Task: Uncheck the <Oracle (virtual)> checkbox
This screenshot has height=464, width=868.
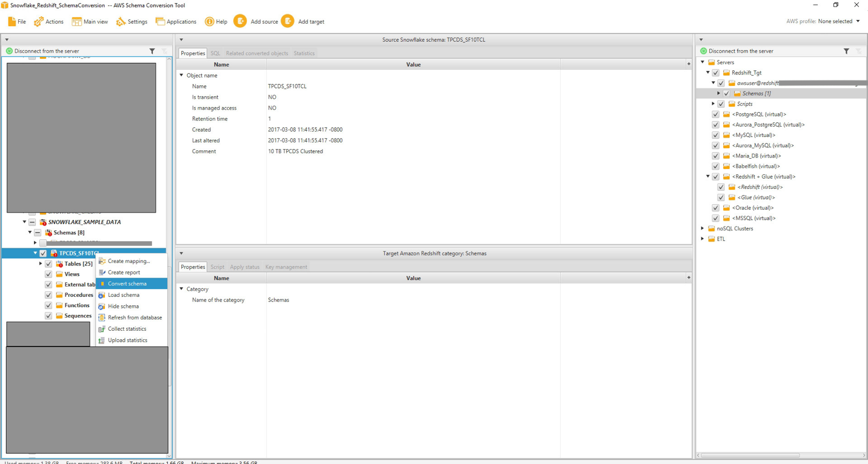Action: click(716, 208)
